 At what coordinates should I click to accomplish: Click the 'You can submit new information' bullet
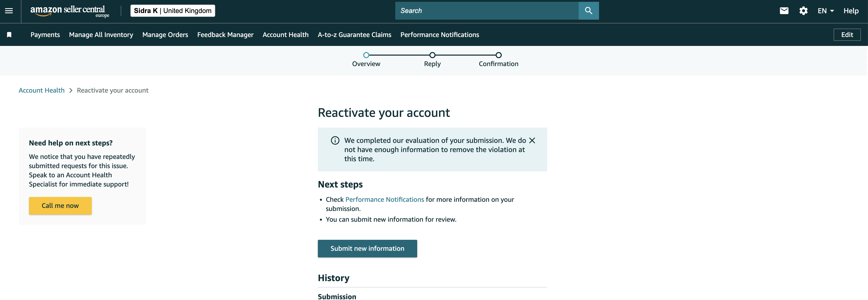(x=391, y=219)
